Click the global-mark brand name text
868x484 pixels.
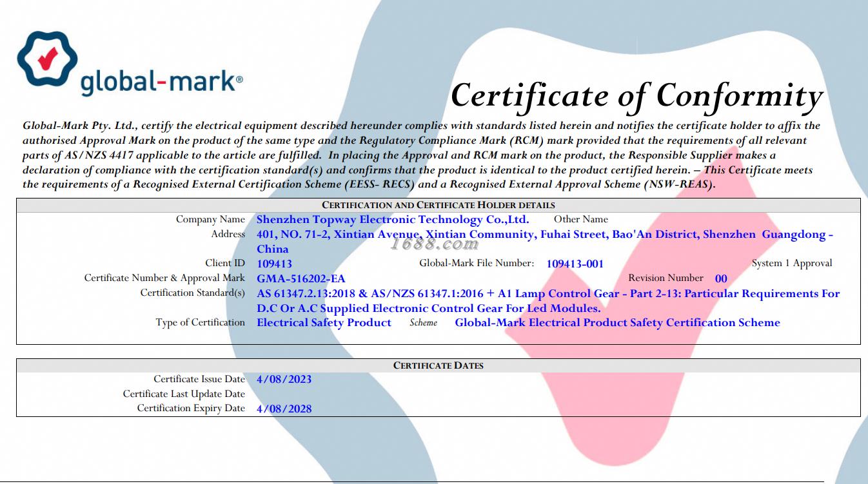(161, 81)
